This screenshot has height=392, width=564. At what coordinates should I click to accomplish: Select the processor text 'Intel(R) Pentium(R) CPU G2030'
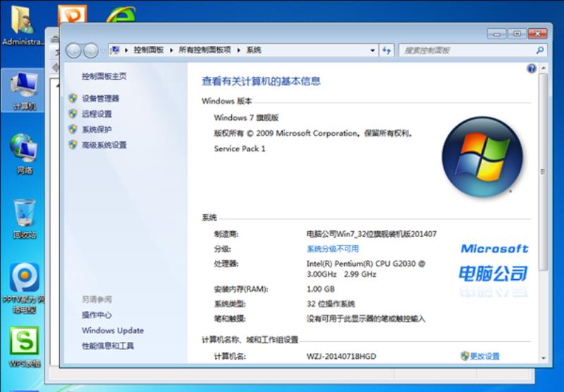[x=361, y=264]
